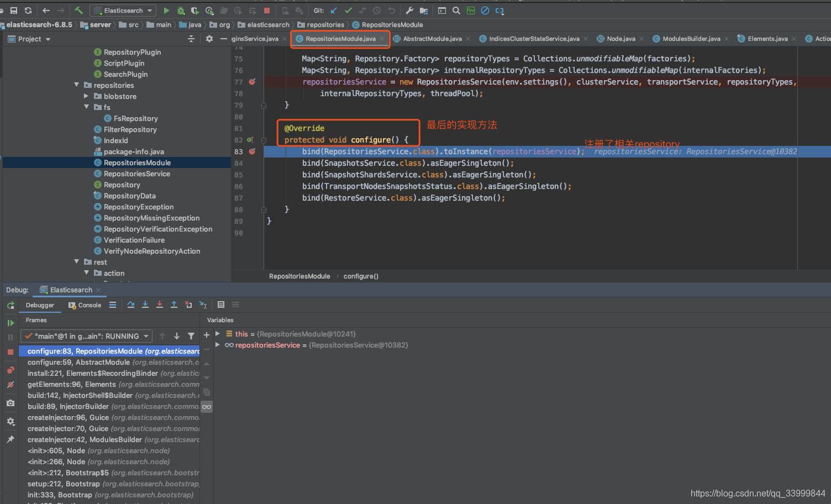
Task: Open Search Everywhere with magnifier icon
Action: point(456,11)
